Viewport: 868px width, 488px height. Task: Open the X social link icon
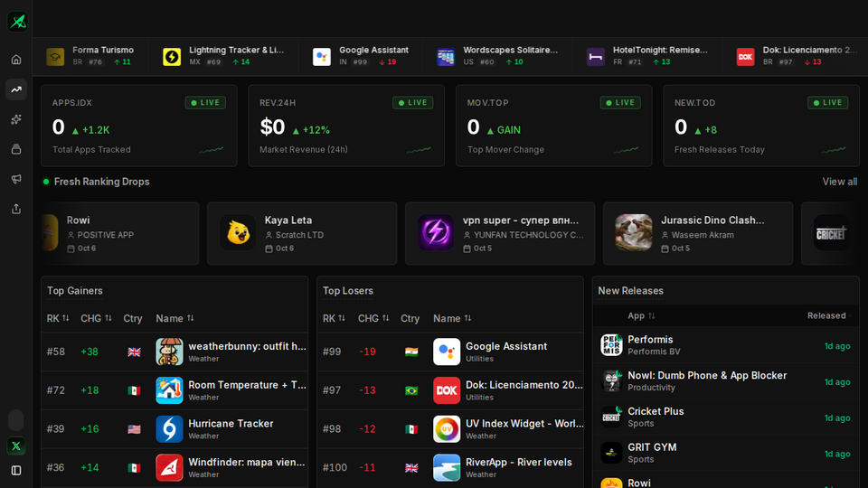(16, 446)
